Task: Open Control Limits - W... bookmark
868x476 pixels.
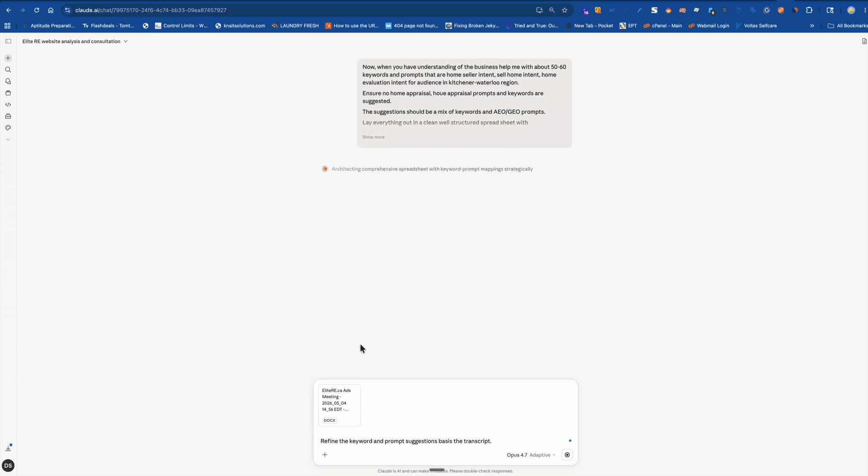Action: pos(181,26)
